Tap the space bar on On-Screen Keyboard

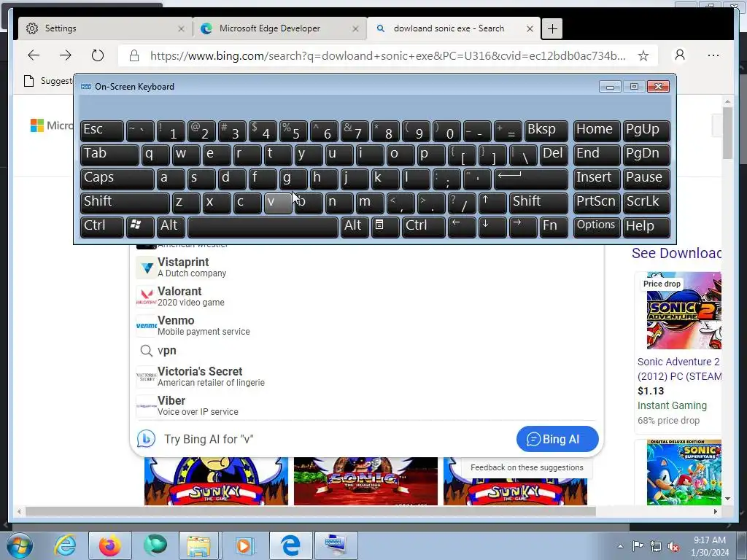point(263,226)
